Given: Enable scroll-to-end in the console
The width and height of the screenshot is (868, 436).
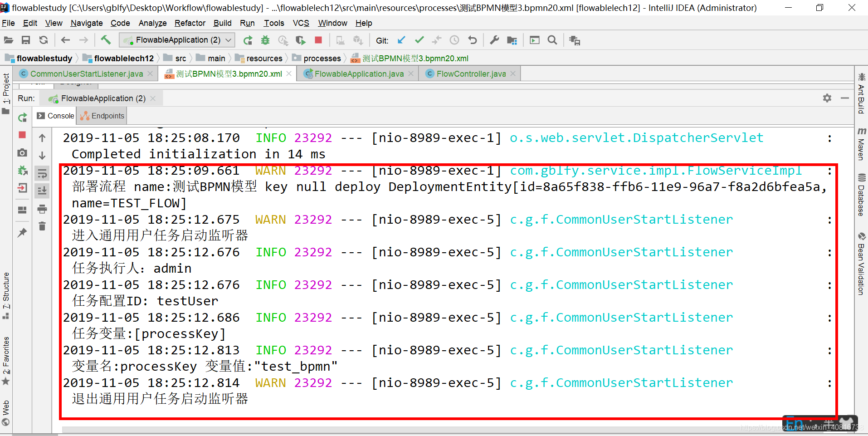Looking at the screenshot, I should [x=42, y=190].
